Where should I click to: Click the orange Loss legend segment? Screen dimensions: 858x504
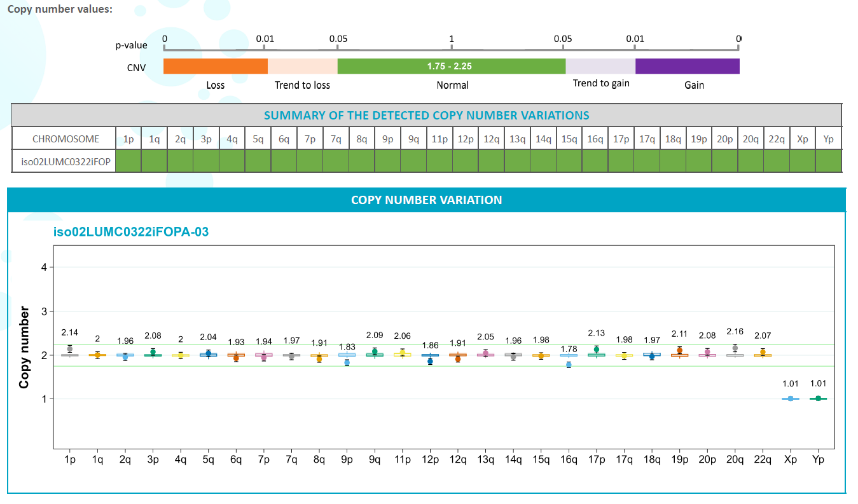(216, 67)
